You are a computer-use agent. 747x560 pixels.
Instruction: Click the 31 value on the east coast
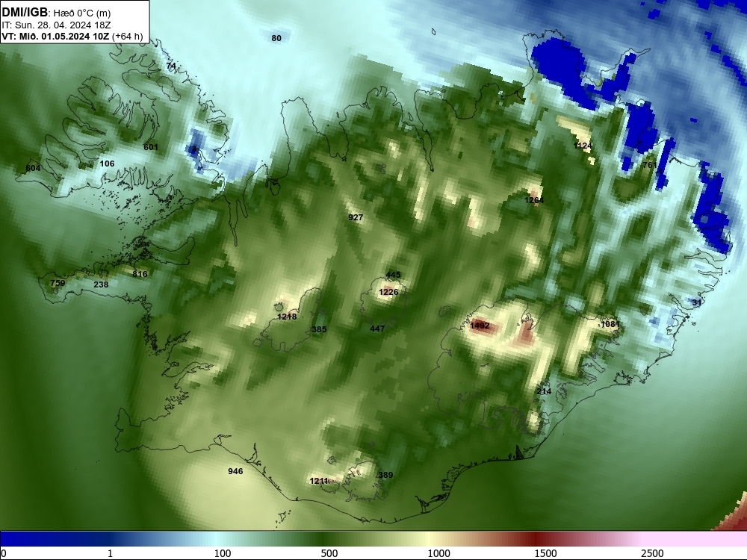[696, 302]
